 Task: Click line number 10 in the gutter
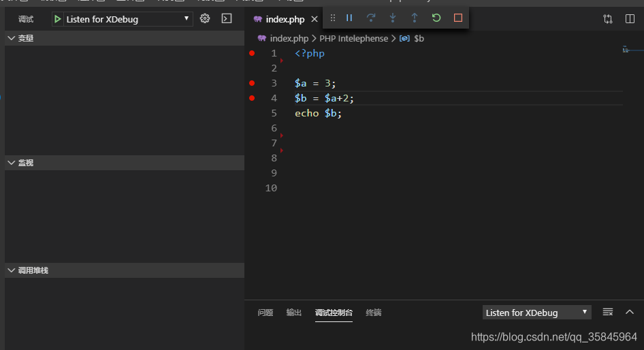coord(271,188)
